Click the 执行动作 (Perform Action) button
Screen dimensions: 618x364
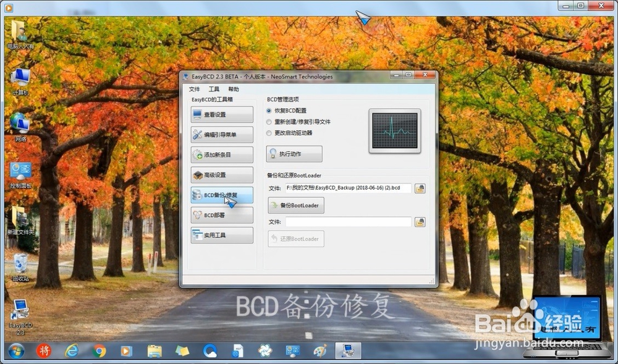point(294,154)
